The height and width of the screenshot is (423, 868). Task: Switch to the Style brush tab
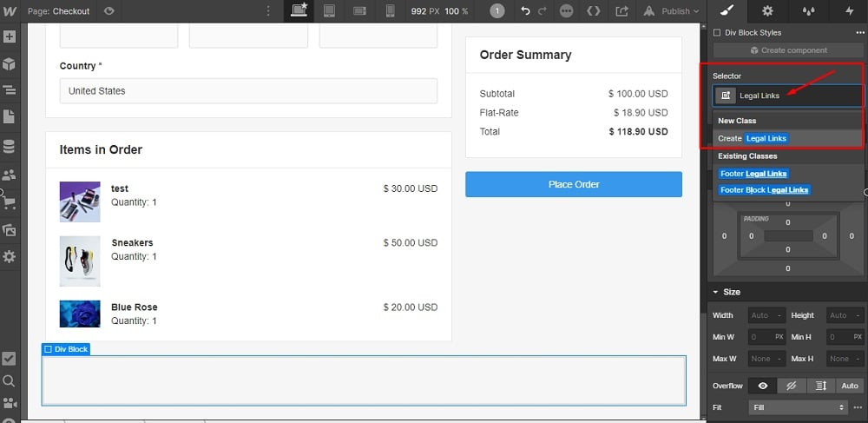727,10
